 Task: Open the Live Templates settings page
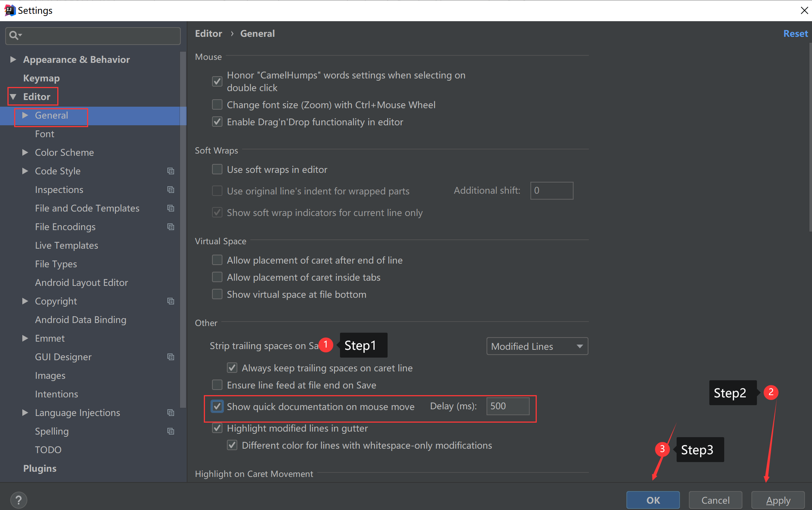click(x=66, y=245)
